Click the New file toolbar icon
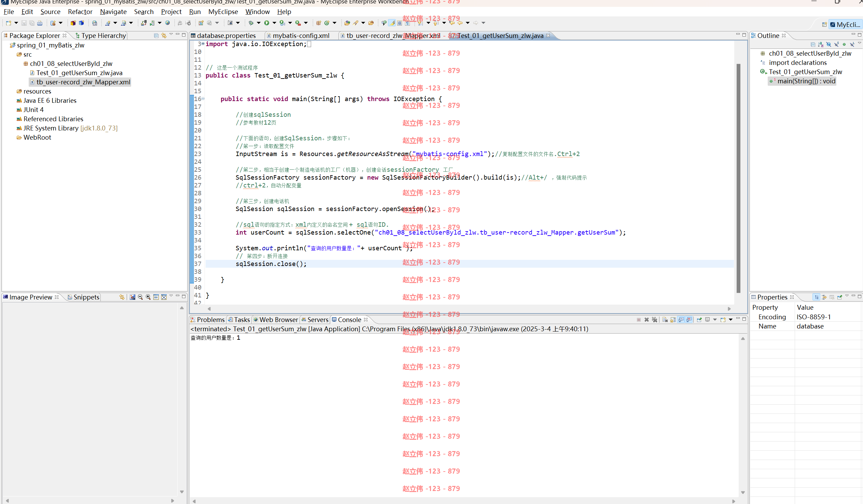The width and height of the screenshot is (863, 504). 8,23
